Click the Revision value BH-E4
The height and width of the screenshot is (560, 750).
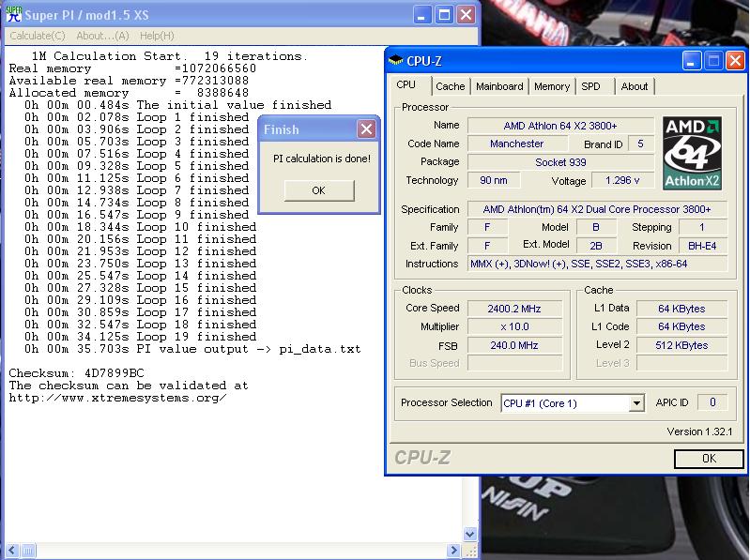tap(702, 246)
